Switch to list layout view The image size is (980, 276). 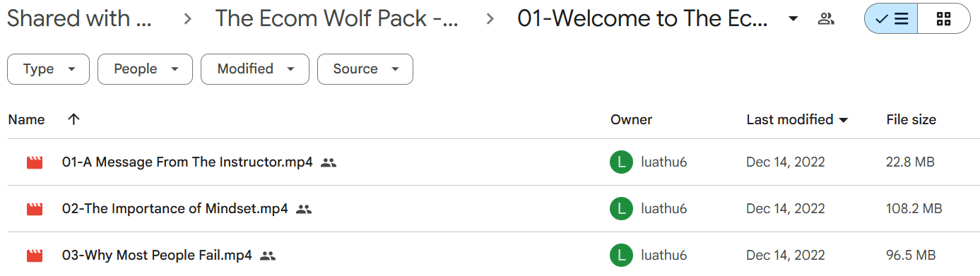click(x=891, y=19)
